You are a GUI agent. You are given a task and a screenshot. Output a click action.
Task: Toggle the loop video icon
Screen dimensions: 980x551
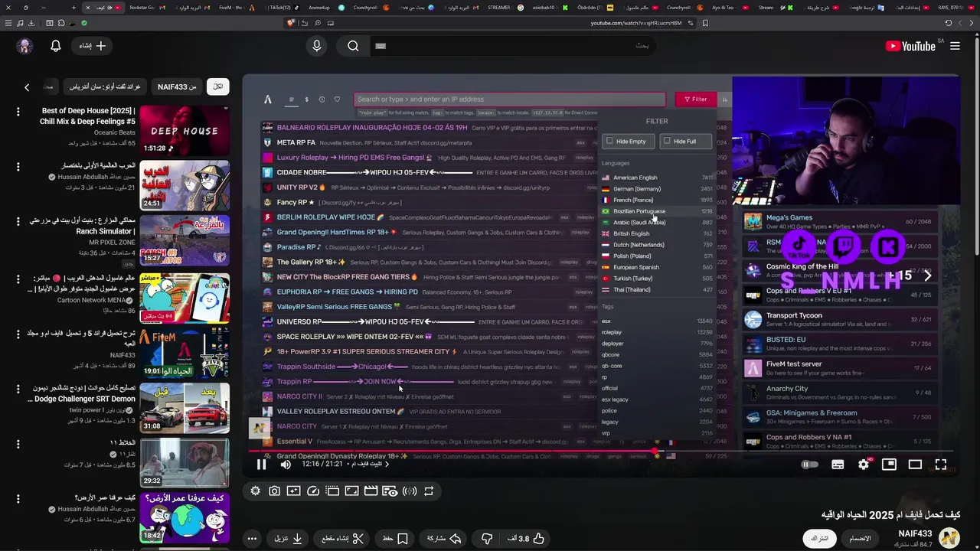[x=429, y=491]
